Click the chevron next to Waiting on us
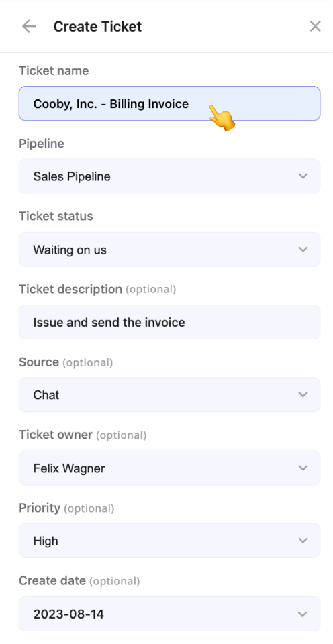The height and width of the screenshot is (644, 333). tap(303, 250)
